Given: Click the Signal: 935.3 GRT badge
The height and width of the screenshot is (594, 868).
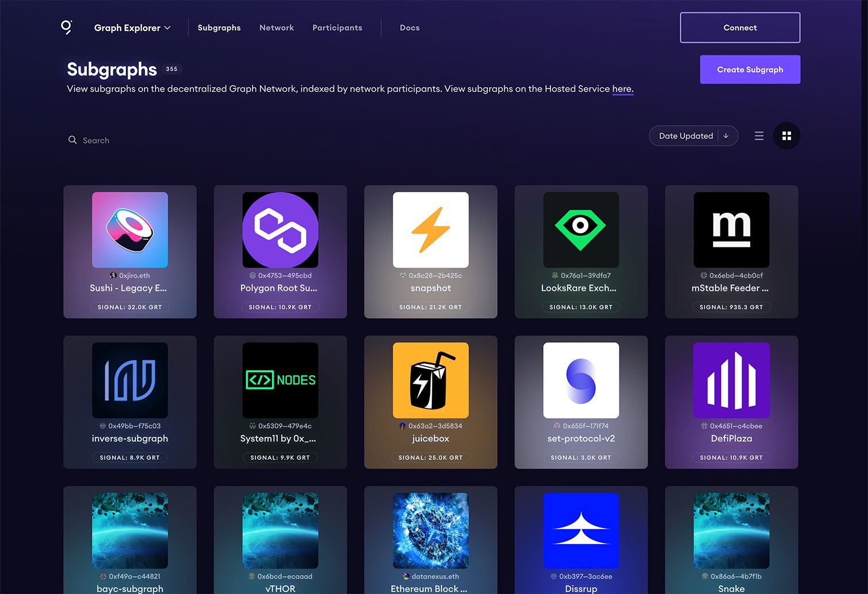Looking at the screenshot, I should [x=731, y=307].
